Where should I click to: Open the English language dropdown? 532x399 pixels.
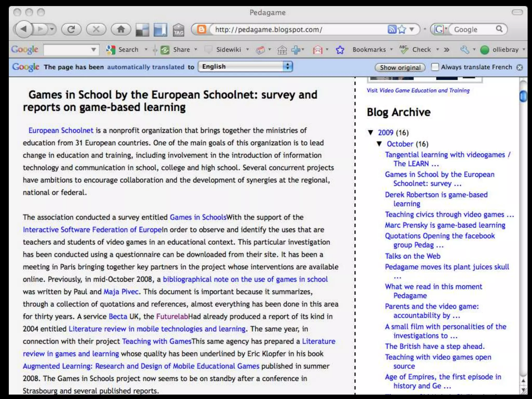(245, 67)
